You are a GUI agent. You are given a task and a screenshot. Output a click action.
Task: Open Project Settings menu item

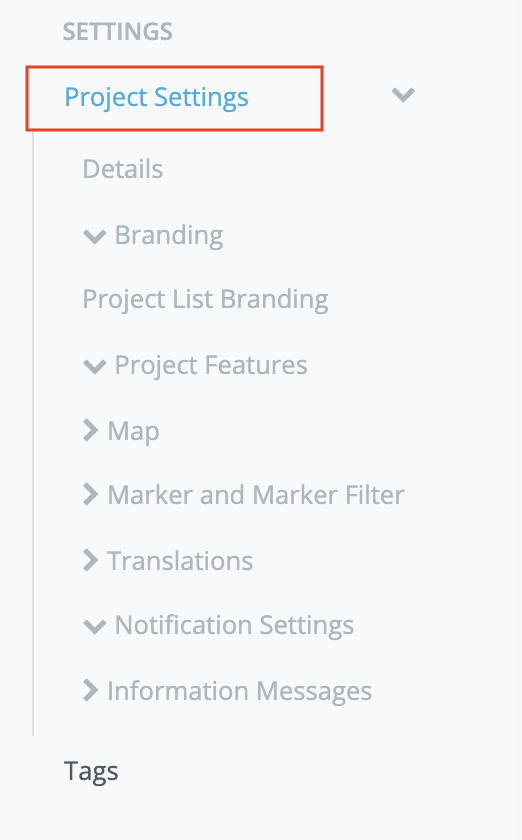coord(156,98)
